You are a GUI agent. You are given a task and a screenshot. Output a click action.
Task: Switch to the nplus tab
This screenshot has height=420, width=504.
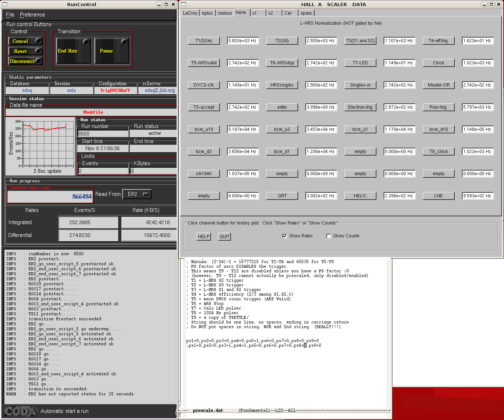(207, 13)
